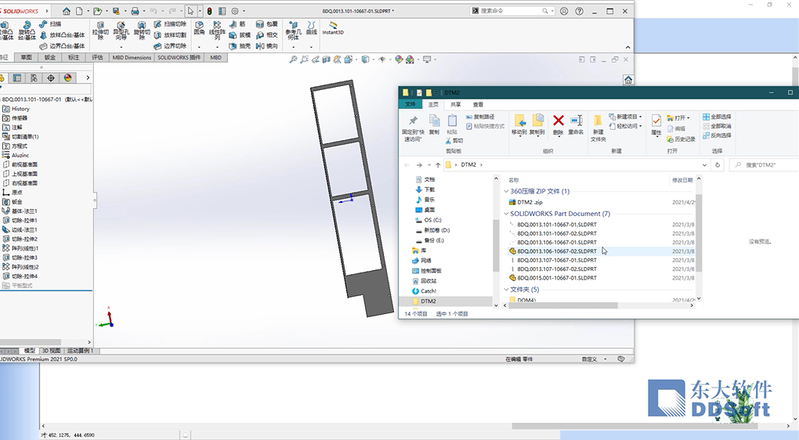The height and width of the screenshot is (440, 799).
Task: Open the DisplayManager appearance tab icon
Action: (x=68, y=76)
